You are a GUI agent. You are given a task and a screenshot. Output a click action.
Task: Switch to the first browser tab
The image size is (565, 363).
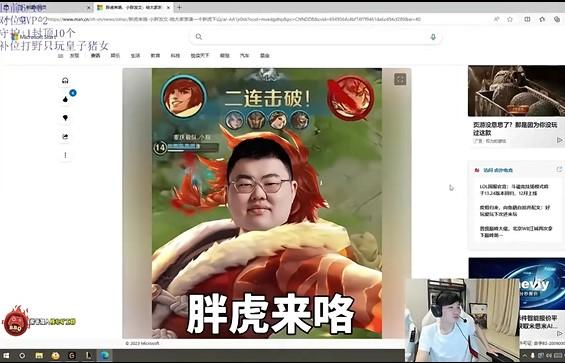pyautogui.click(x=46, y=7)
